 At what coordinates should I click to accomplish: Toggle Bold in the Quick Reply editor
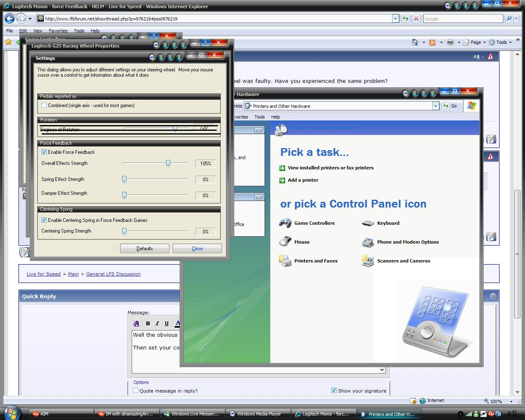[148, 323]
